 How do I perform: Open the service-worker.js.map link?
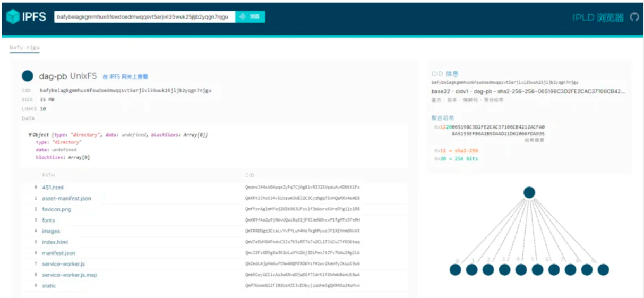[x=70, y=275]
